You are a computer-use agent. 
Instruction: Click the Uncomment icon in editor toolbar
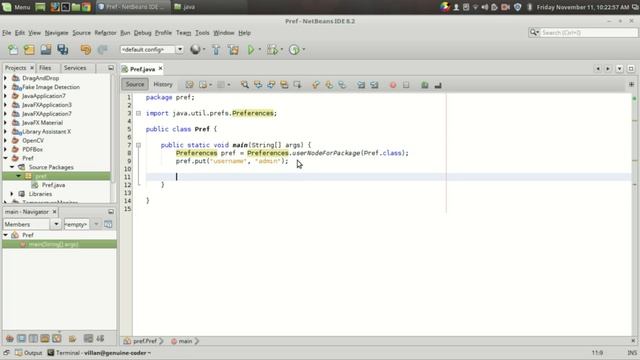tap(438, 85)
